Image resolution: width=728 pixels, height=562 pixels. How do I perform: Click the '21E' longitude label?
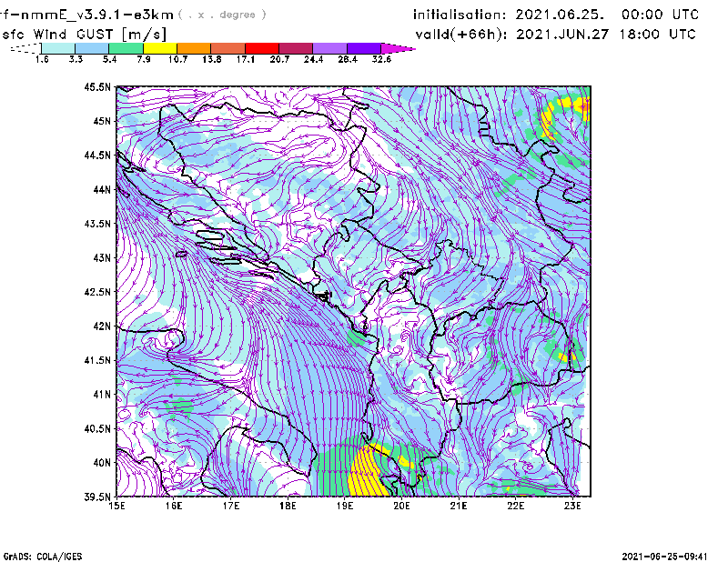coord(459,506)
